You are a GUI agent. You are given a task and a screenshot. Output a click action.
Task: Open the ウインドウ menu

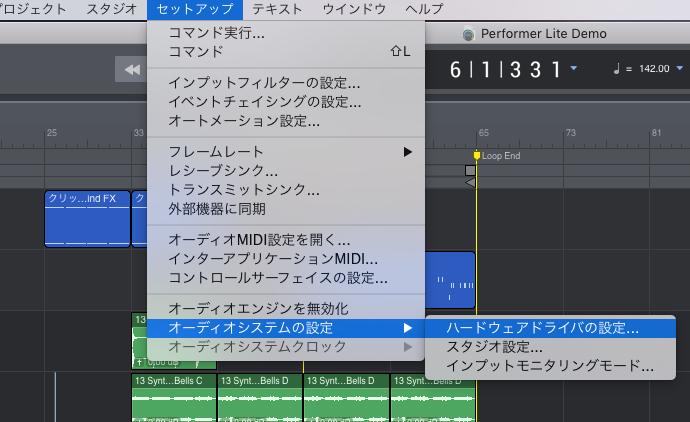point(354,9)
